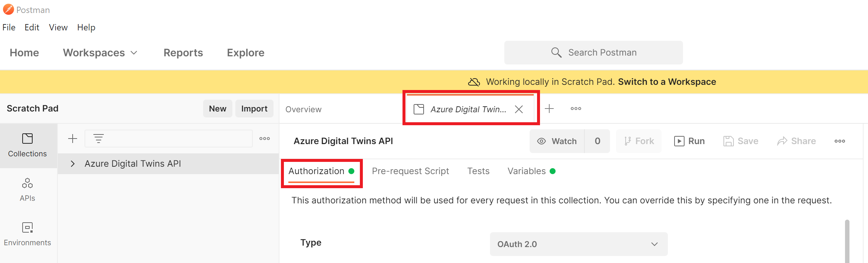Screen dimensions: 868x263
Task: Switch to the Authorization tab
Action: [321, 171]
